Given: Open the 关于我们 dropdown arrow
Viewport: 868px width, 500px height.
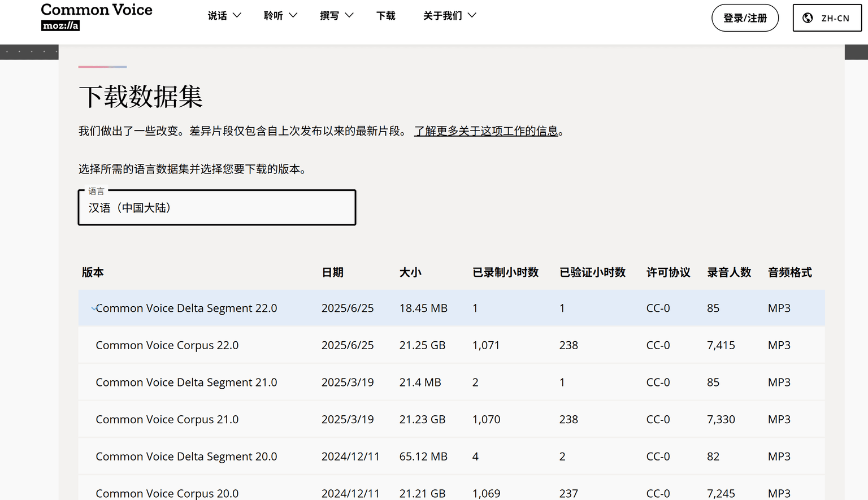Looking at the screenshot, I should click(472, 15).
